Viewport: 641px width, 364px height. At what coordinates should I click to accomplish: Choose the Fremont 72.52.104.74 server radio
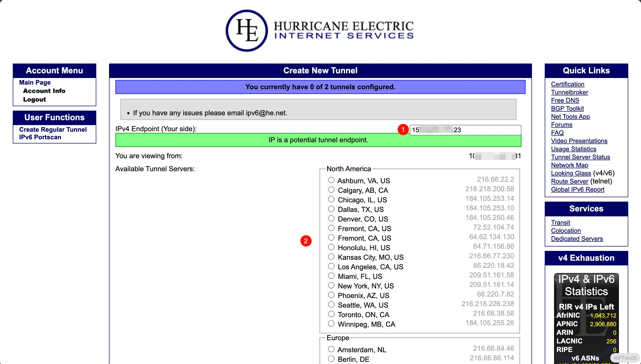331,228
